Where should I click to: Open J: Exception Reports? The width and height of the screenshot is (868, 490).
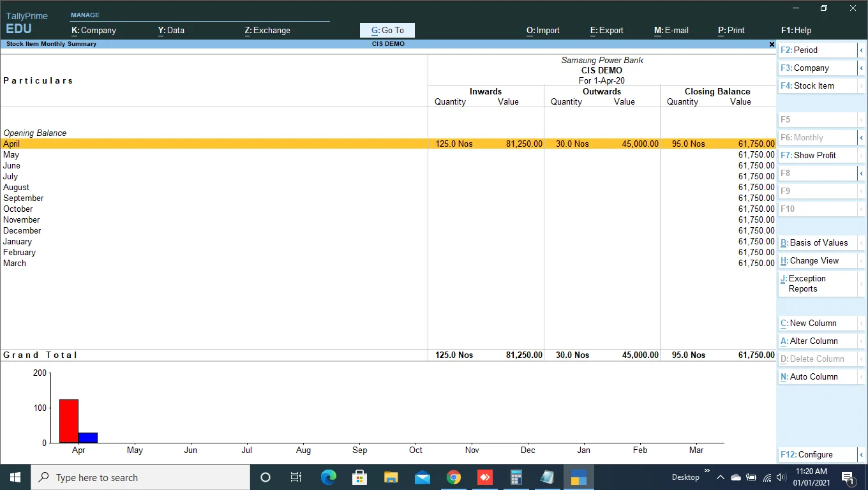[817, 283]
